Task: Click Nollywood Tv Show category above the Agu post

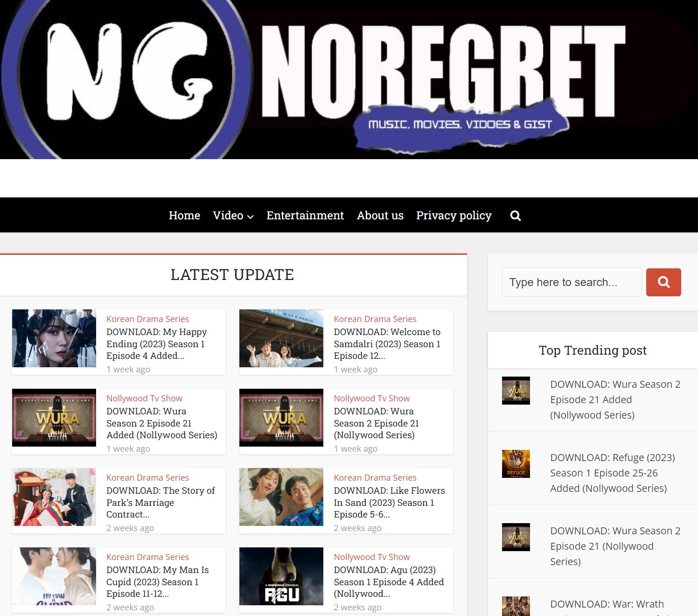Action: click(x=372, y=557)
